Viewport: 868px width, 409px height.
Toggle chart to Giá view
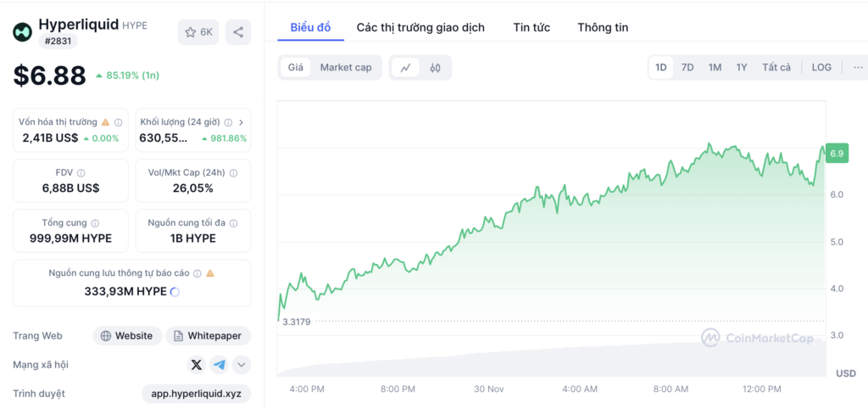296,68
